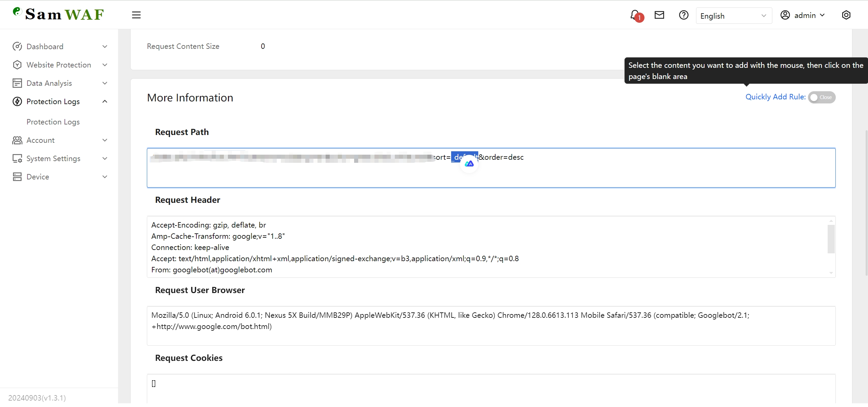Open the Data Analysis menu item
Image resolution: width=868 pixels, height=407 pixels.
pyautogui.click(x=49, y=83)
